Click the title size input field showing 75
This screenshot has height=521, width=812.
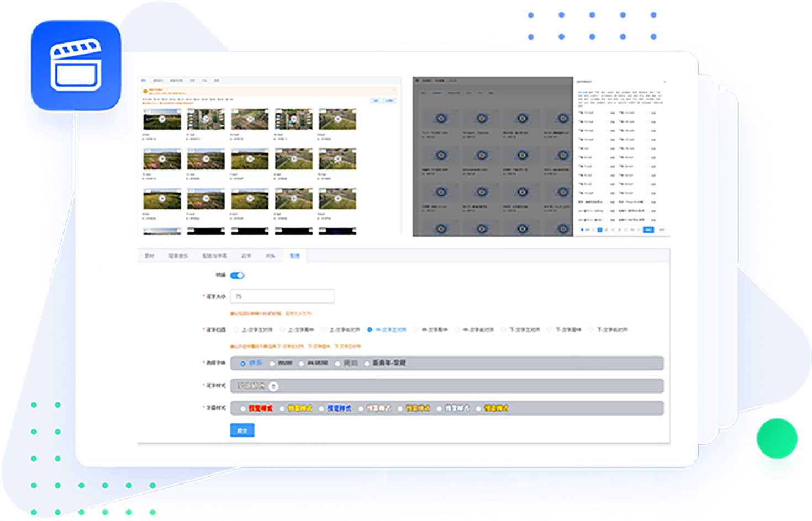(x=282, y=296)
